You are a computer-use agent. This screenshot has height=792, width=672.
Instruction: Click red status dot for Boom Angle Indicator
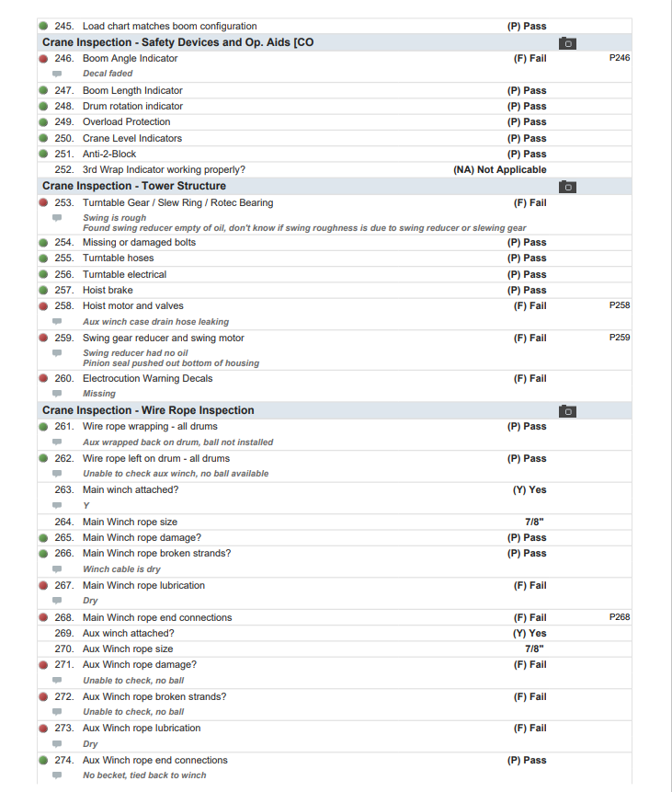click(x=43, y=59)
